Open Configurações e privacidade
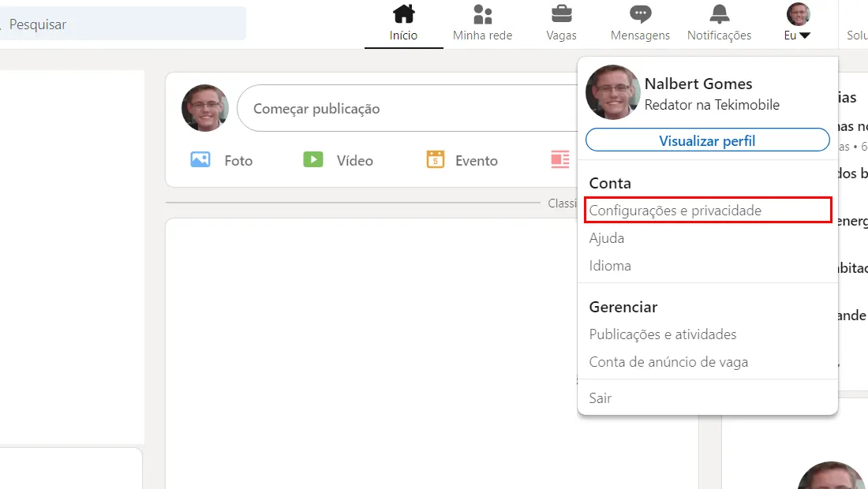The width and height of the screenshot is (868, 489). click(x=708, y=211)
